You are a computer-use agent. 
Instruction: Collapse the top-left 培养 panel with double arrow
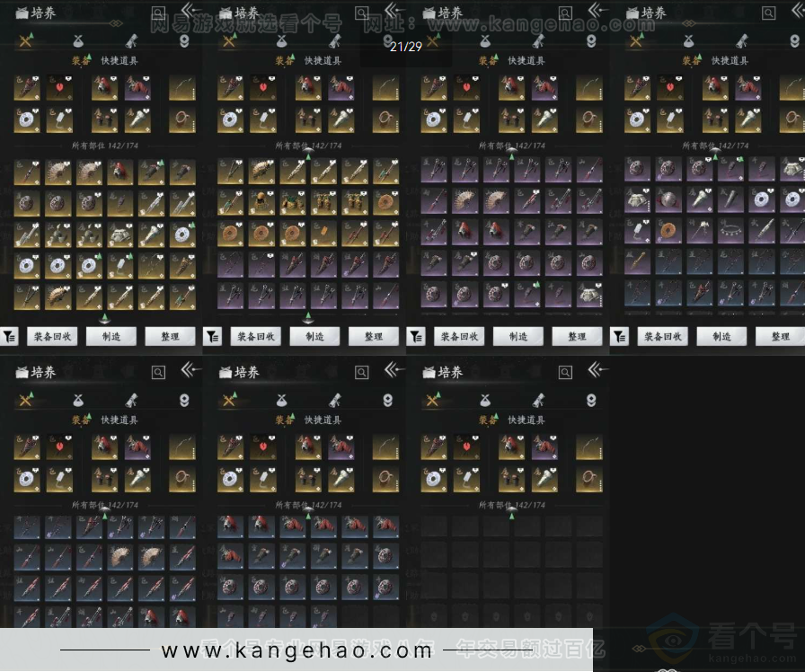190,10
